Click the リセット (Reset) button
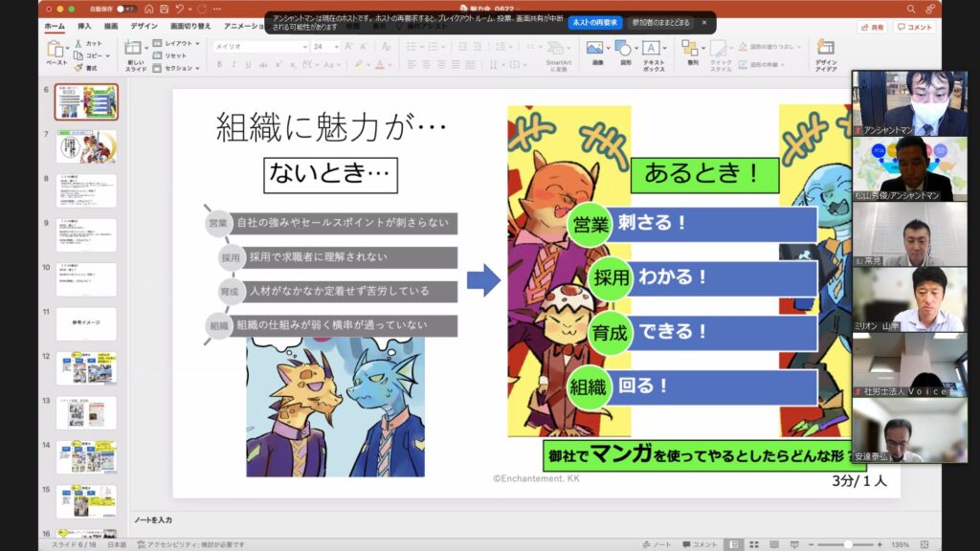Screen dimensions: 980x551 point(170,55)
